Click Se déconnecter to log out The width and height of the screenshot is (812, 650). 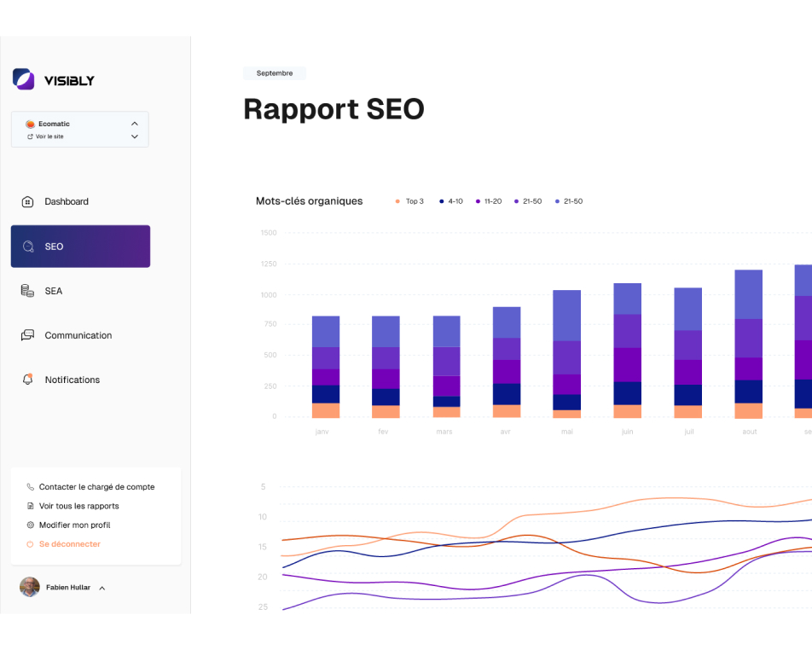[69, 544]
